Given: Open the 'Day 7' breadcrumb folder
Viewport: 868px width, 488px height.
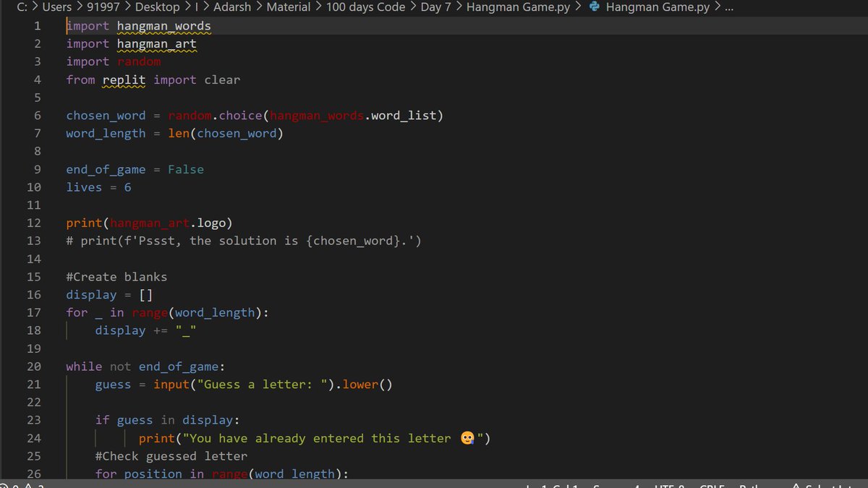Looking at the screenshot, I should [x=436, y=7].
